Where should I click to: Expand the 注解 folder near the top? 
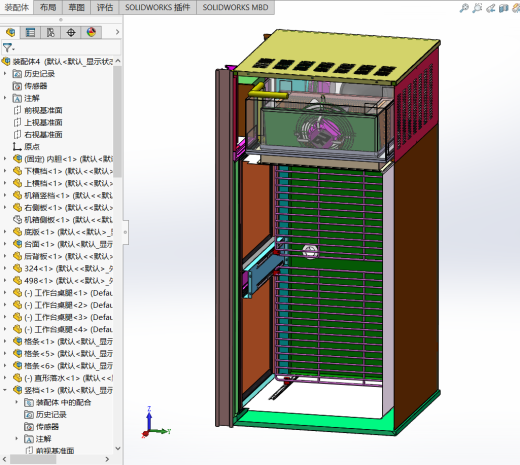click(x=5, y=98)
